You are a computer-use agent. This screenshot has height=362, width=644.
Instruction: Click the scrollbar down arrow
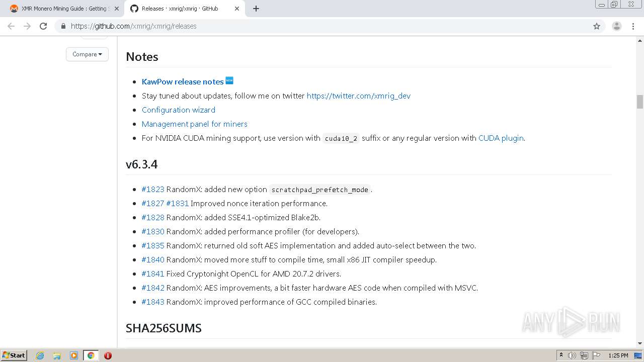[x=640, y=343]
